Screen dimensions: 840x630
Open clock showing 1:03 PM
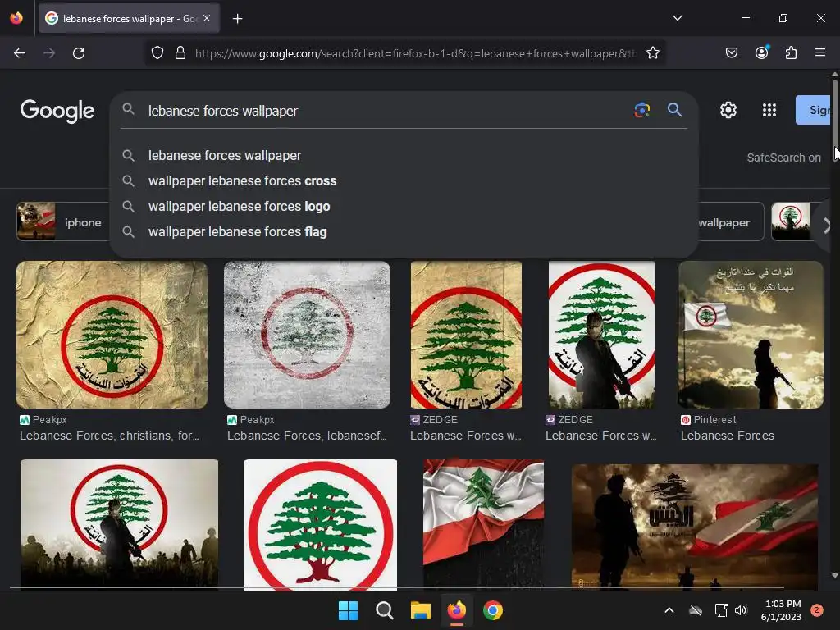781,610
